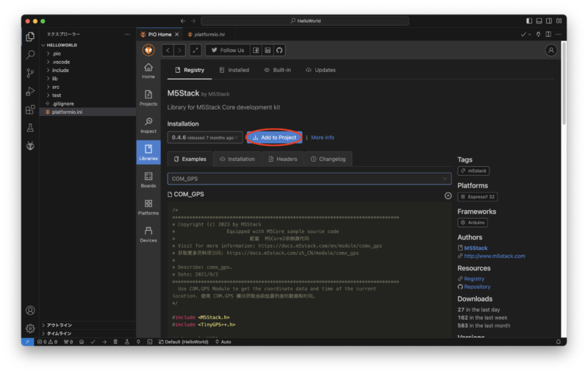The height and width of the screenshot is (374, 588).
Task: Switch to Installed libraries tab
Action: point(234,70)
